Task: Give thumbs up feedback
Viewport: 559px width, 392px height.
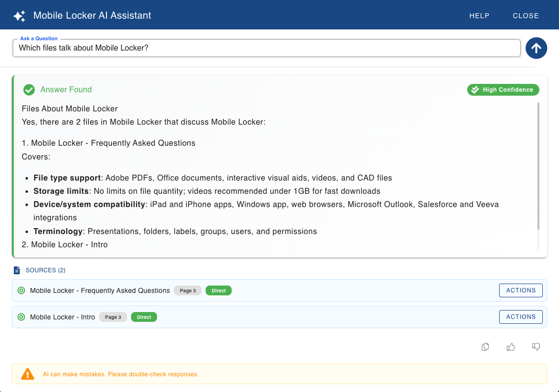Action: click(x=510, y=347)
